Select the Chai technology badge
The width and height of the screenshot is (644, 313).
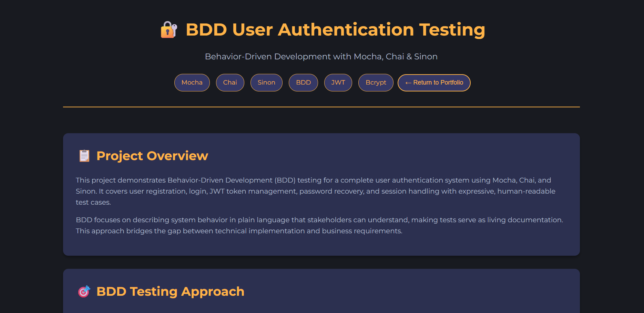[230, 82]
